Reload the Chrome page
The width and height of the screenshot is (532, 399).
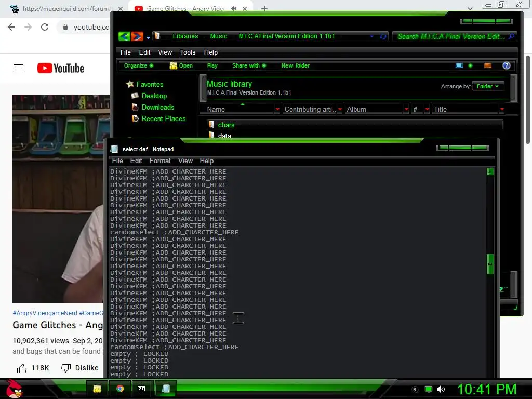click(x=45, y=27)
